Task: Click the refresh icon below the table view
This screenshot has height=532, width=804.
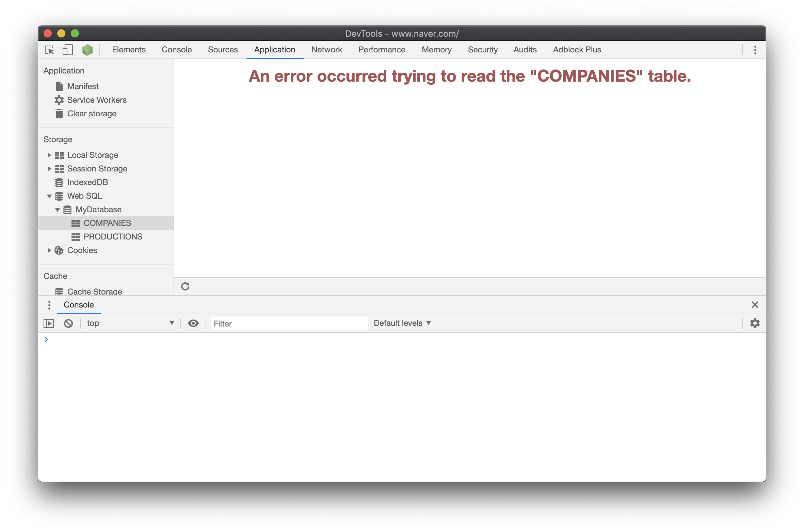Action: pyautogui.click(x=185, y=286)
